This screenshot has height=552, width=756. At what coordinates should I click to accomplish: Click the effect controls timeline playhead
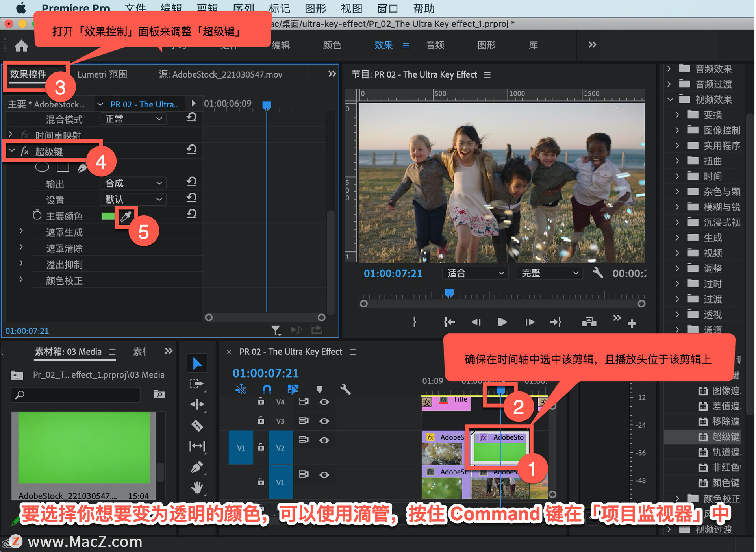point(267,105)
